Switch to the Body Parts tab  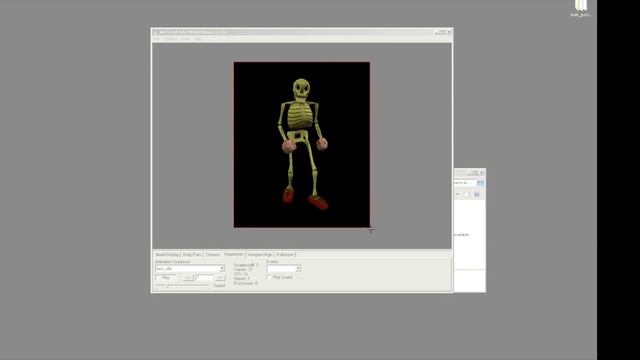click(x=192, y=254)
